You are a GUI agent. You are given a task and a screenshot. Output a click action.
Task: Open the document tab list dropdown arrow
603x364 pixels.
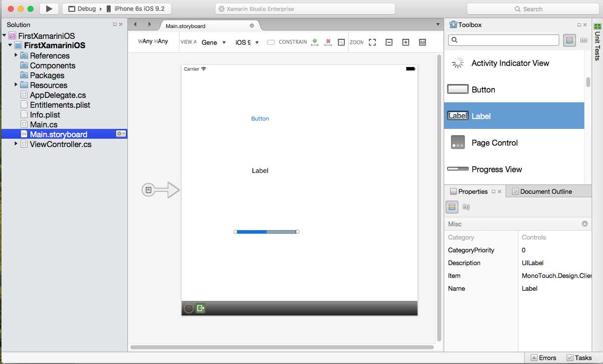(x=438, y=24)
